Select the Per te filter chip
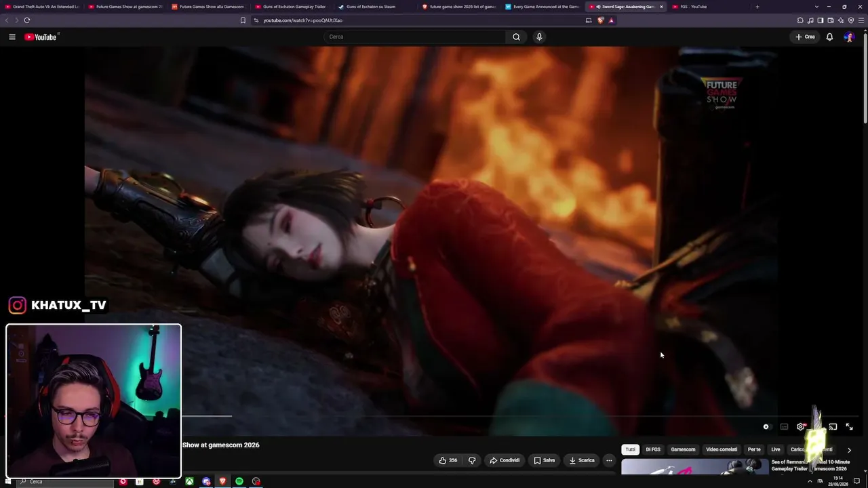The width and height of the screenshot is (868, 488). 754,449
